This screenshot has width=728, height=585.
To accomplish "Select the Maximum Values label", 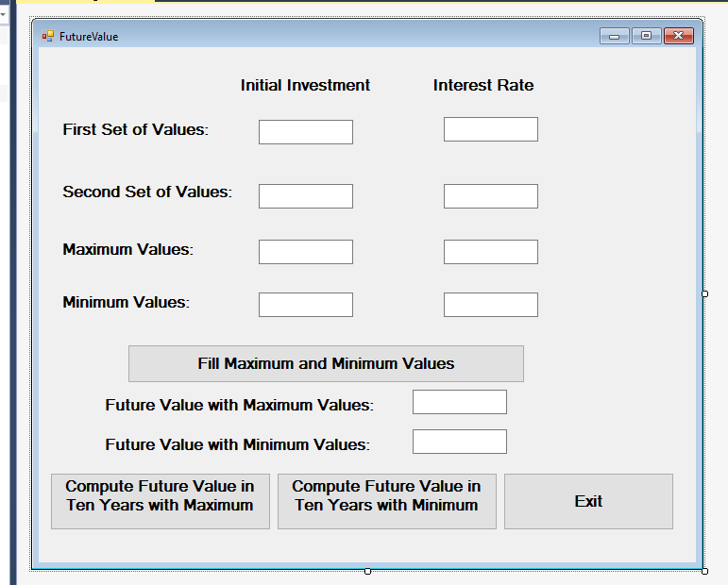I will (127, 249).
